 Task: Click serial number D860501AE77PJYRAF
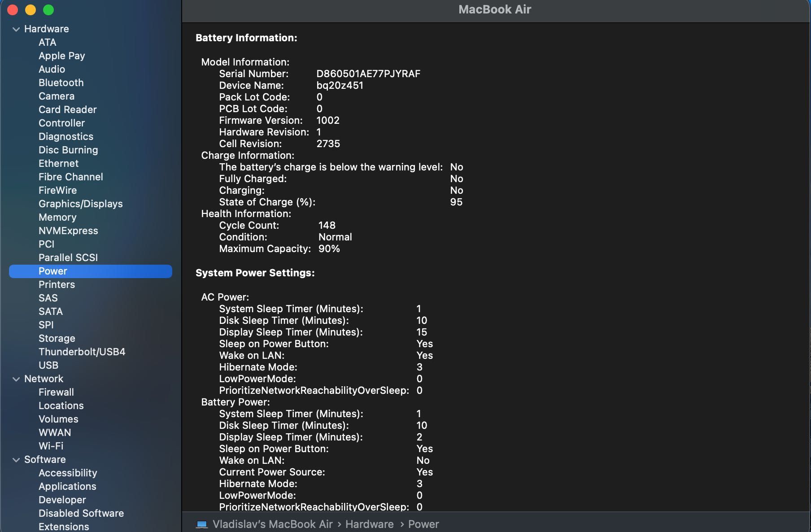[368, 74]
